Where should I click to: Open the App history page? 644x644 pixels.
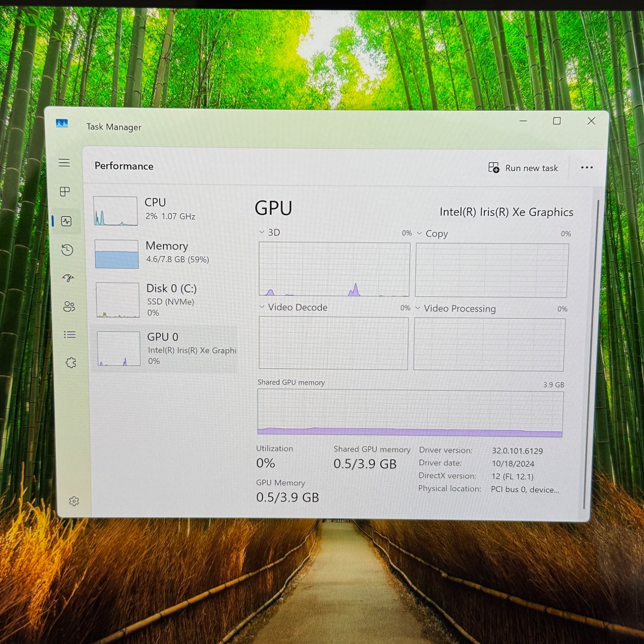(67, 250)
